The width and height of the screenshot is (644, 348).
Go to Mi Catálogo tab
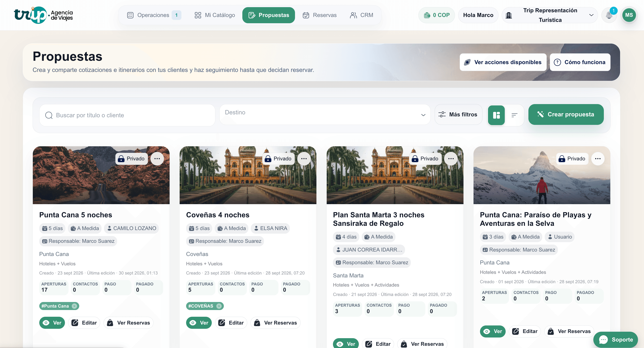(x=215, y=15)
